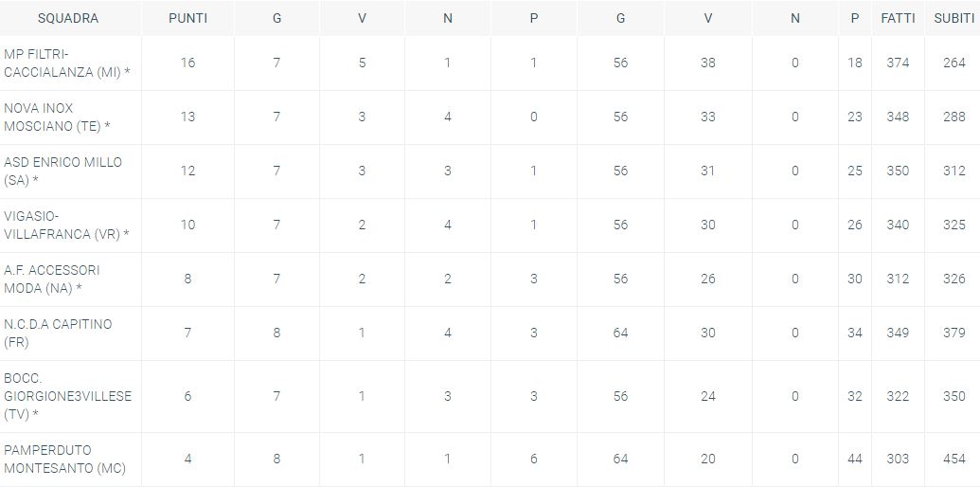Image resolution: width=980 pixels, height=487 pixels.
Task: Select the 264 SUBITI value
Action: point(953,63)
